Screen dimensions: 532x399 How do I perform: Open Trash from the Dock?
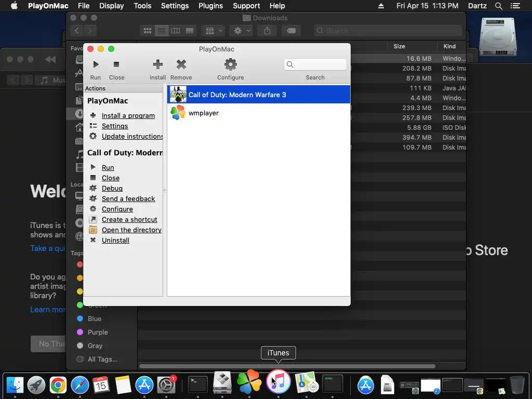(x=517, y=384)
